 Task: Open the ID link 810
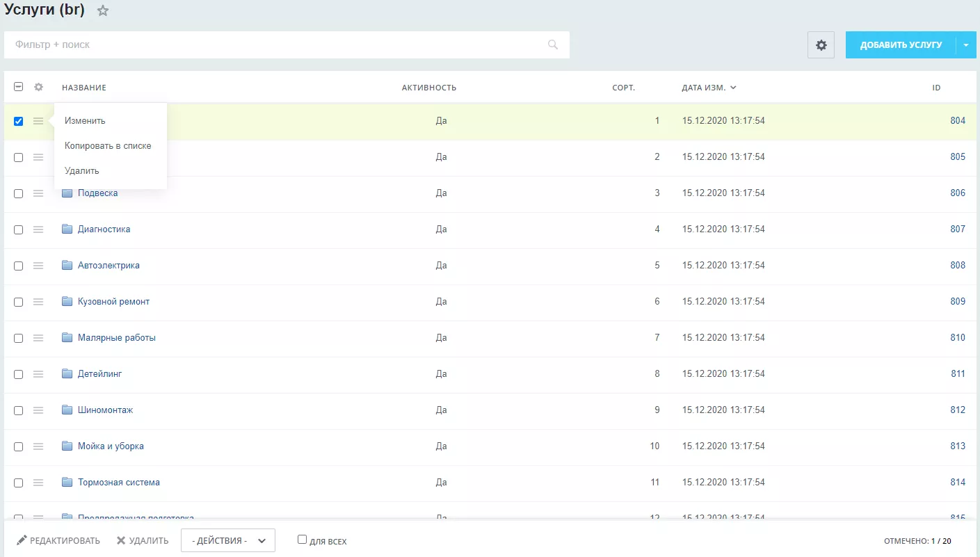tap(958, 338)
